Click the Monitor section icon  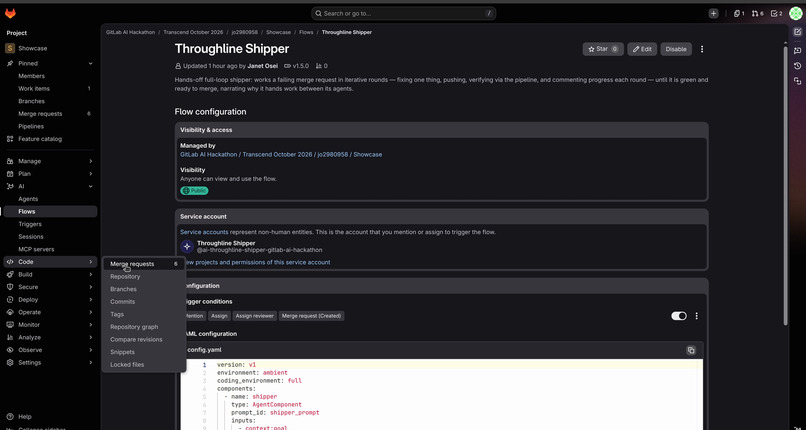coord(9,325)
